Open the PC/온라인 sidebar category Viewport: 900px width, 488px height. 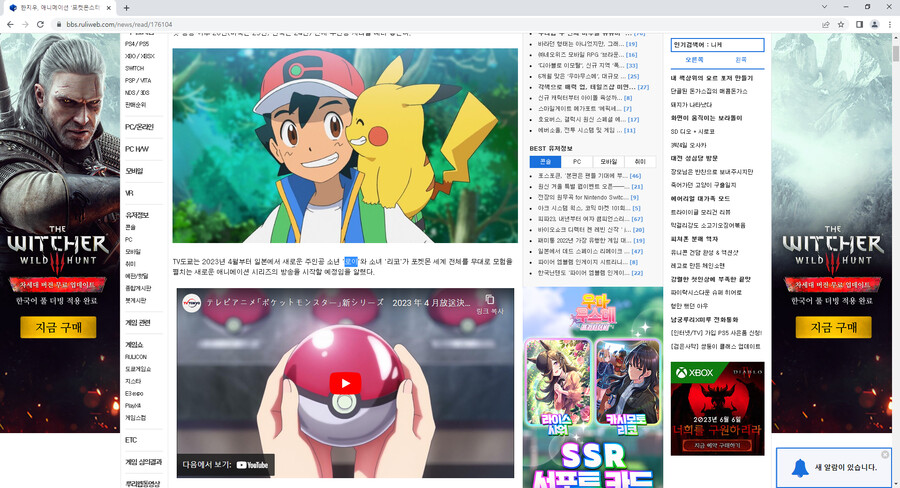click(139, 127)
